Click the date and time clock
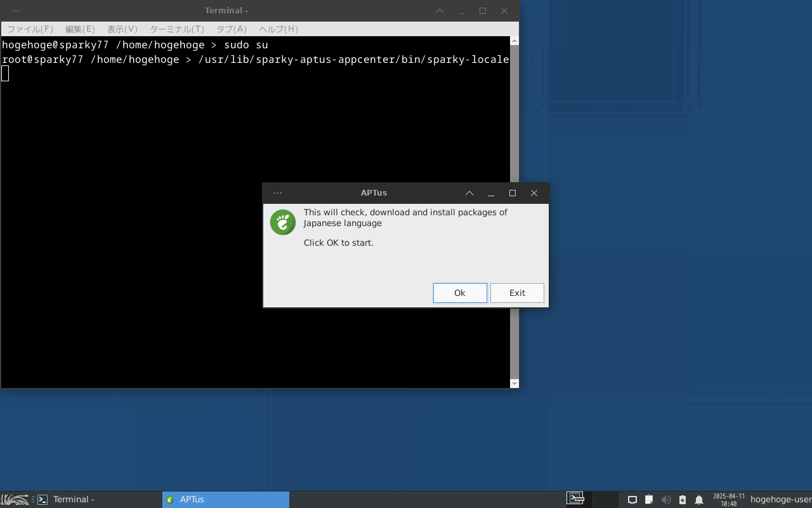This screenshot has width=812, height=508. pos(729,500)
